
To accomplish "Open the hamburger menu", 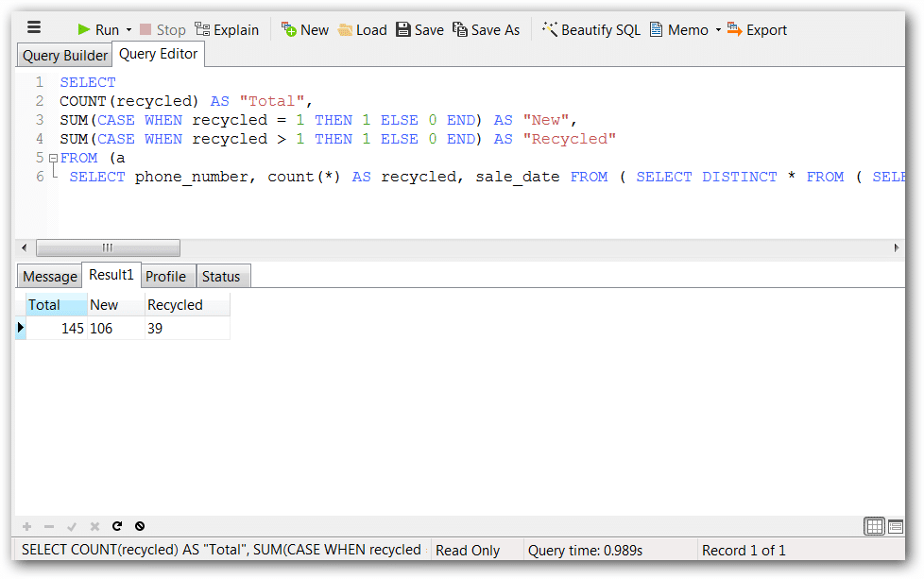I will pyautogui.click(x=34, y=27).
